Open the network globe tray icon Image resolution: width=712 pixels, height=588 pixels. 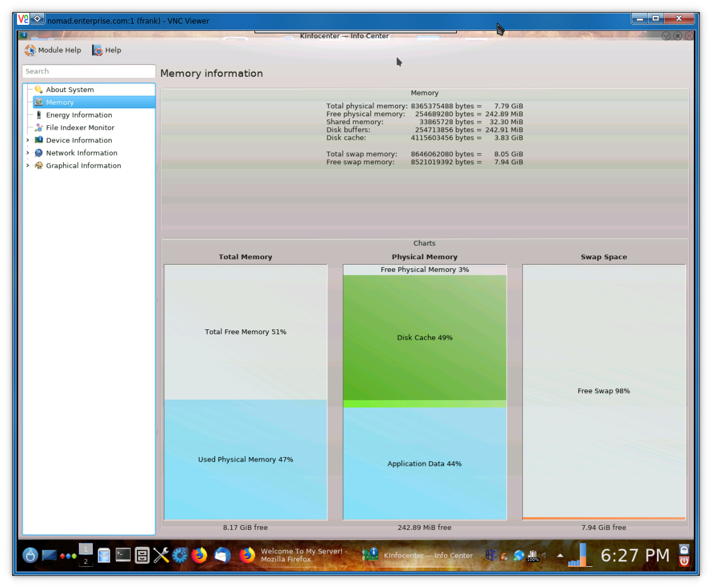[x=519, y=555]
